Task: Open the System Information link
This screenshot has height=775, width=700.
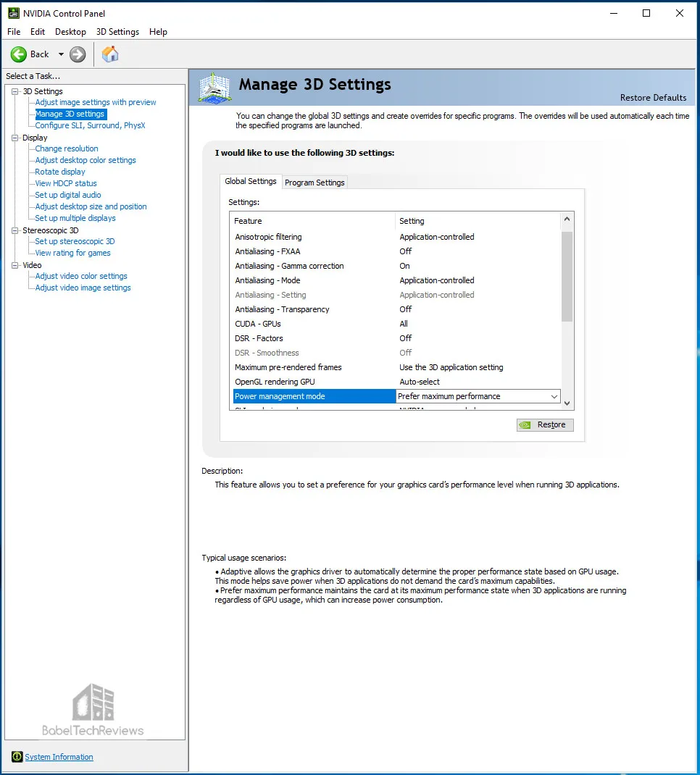Action: click(x=59, y=757)
